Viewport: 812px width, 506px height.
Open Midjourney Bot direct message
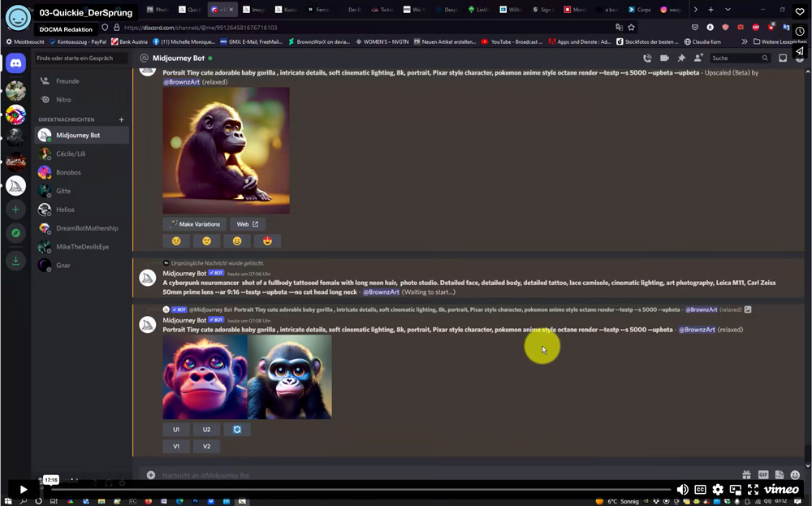coord(82,135)
